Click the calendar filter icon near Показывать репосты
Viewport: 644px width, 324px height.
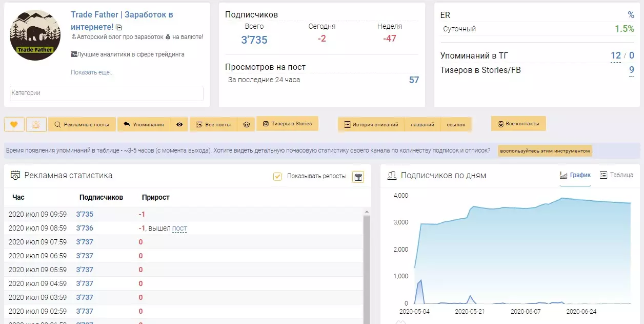pos(358,177)
